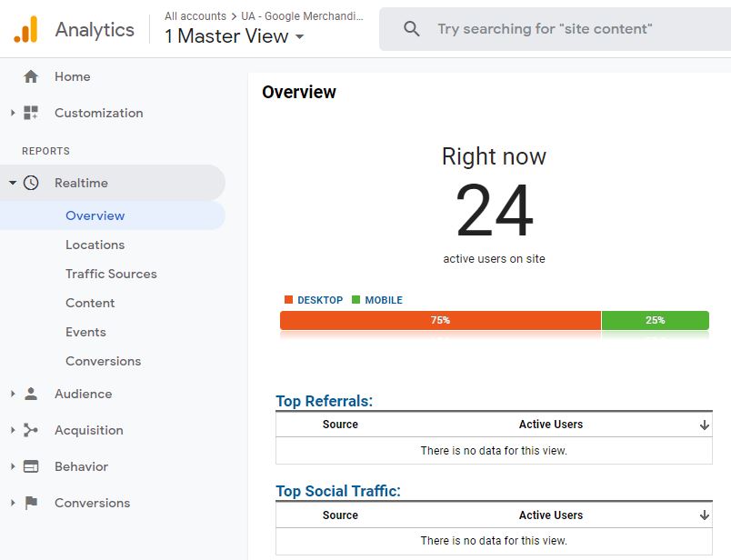The height and width of the screenshot is (560, 731).
Task: Click the search field for reports
Action: pyautogui.click(x=564, y=29)
